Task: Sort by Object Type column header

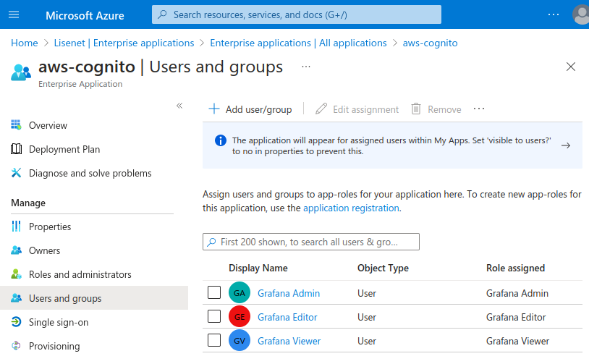Action: (383, 268)
